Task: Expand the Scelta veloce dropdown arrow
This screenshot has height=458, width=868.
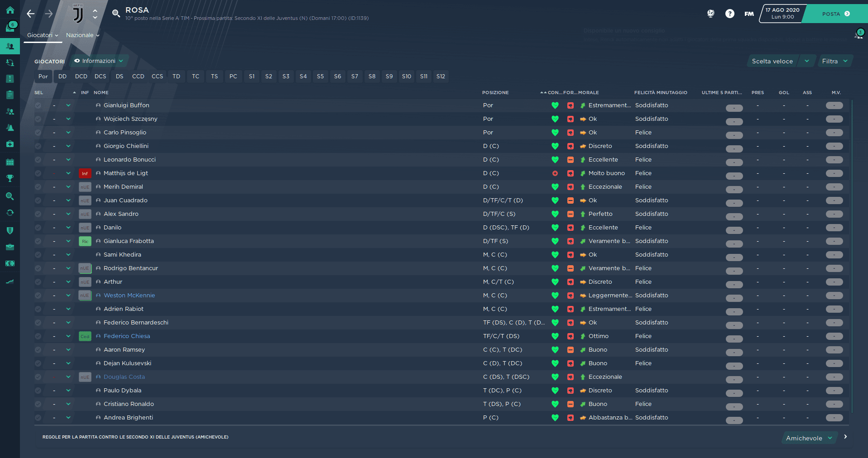Action: coord(807,61)
